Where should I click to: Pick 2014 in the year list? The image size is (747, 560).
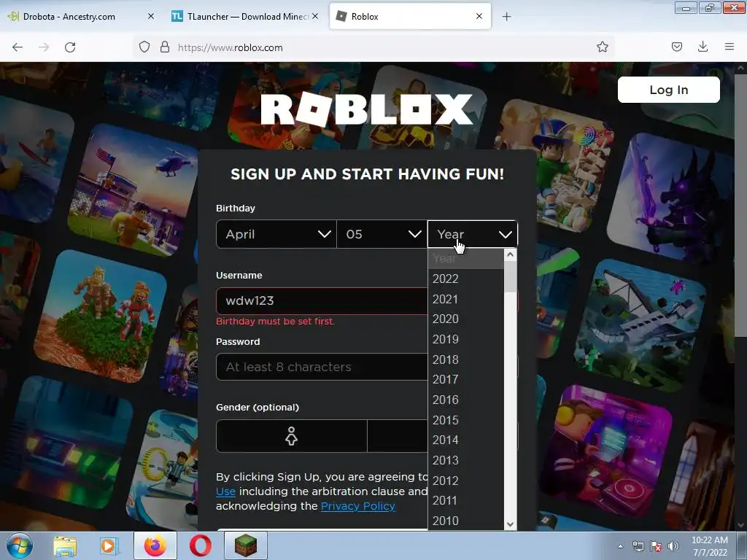(465, 440)
